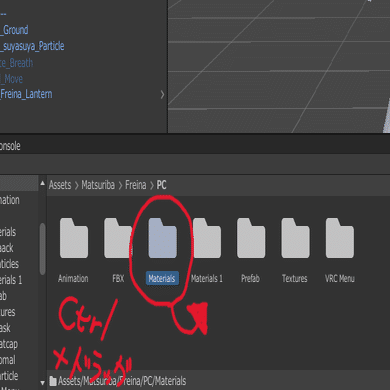Click the FBX folder label
Image resolution: width=390 pixels, height=390 pixels.
click(x=118, y=278)
